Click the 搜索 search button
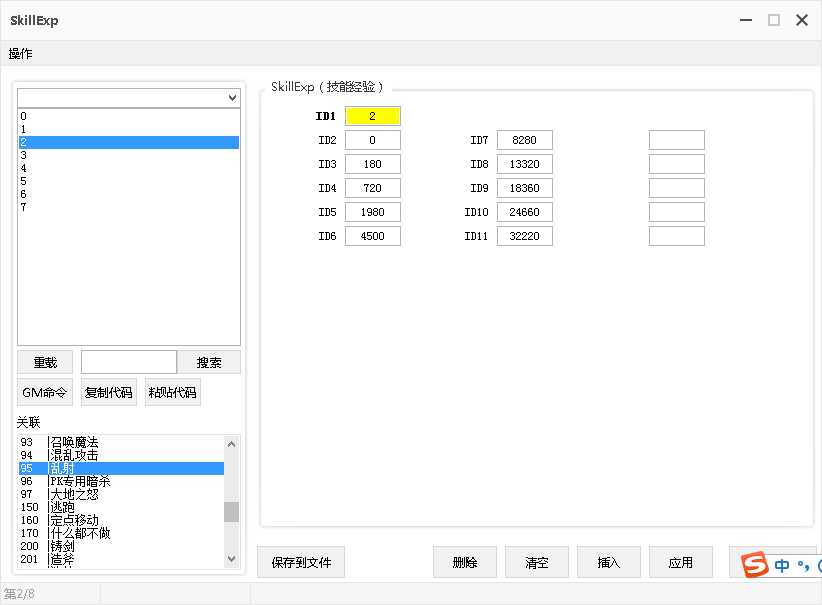Viewport: 822px width, 605px height. [209, 362]
